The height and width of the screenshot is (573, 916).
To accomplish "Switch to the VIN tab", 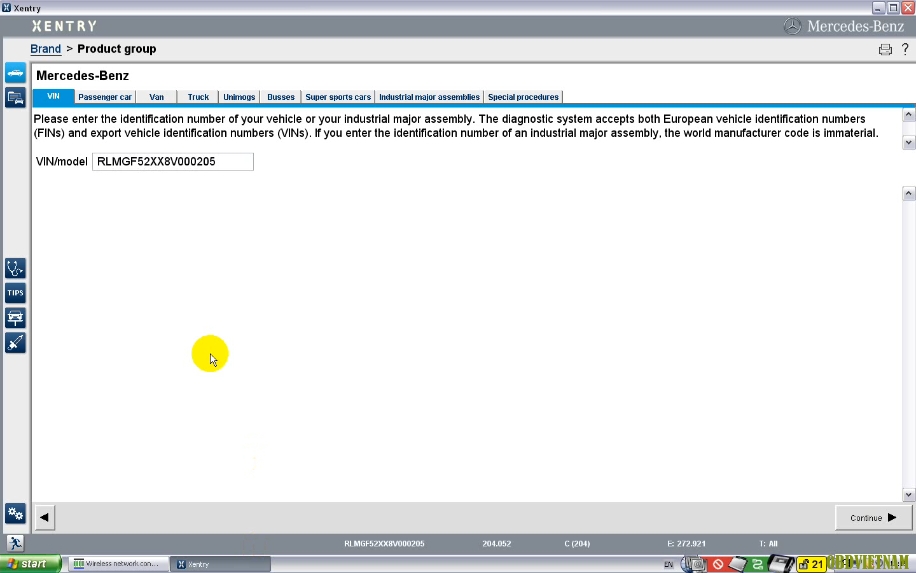I will click(x=53, y=96).
